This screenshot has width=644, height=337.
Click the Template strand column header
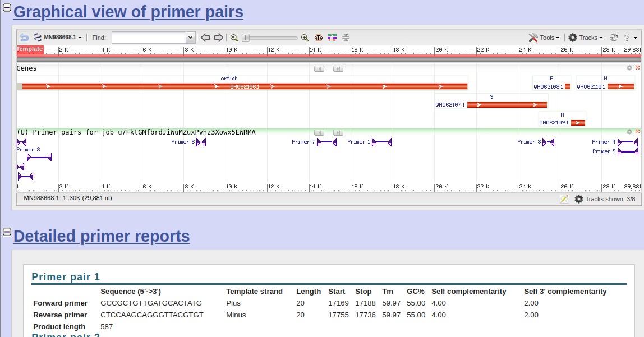tap(254, 292)
